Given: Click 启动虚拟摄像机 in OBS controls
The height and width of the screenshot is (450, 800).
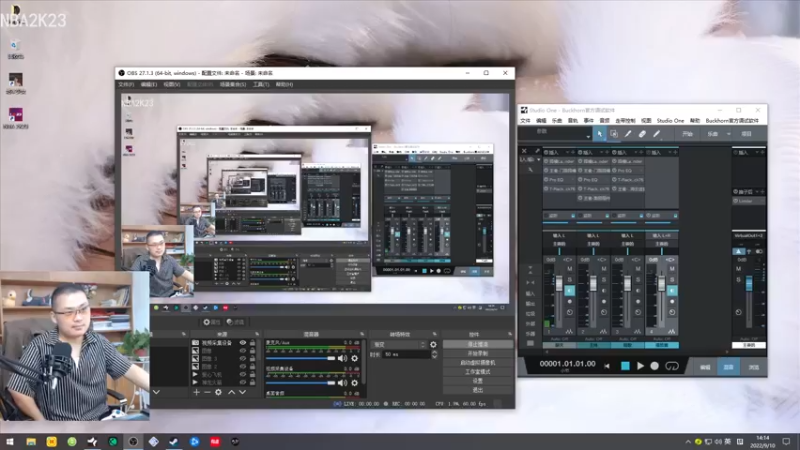Looking at the screenshot, I should pos(478,363).
